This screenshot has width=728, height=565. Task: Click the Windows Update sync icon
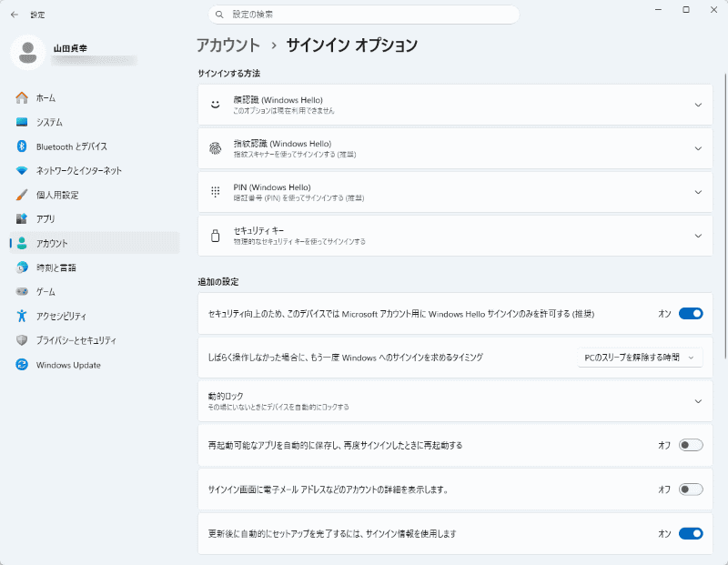click(22, 365)
